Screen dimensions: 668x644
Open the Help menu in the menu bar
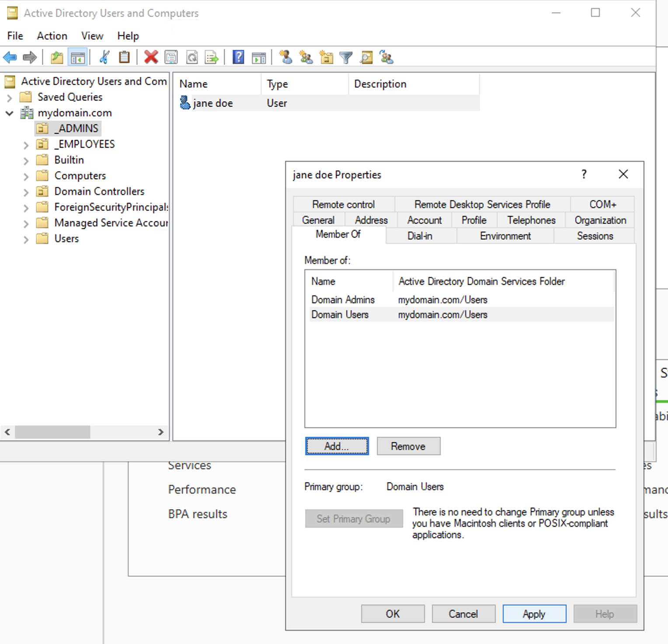click(x=128, y=36)
